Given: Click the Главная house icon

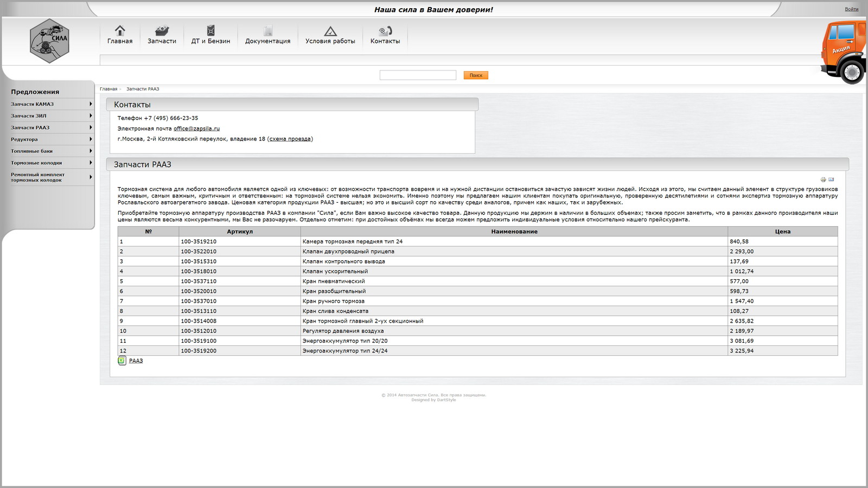Looking at the screenshot, I should coord(120,30).
